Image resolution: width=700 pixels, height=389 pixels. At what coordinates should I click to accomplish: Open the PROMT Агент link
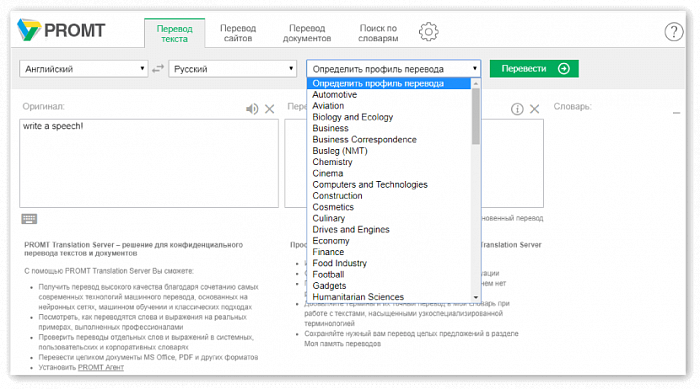[101, 368]
